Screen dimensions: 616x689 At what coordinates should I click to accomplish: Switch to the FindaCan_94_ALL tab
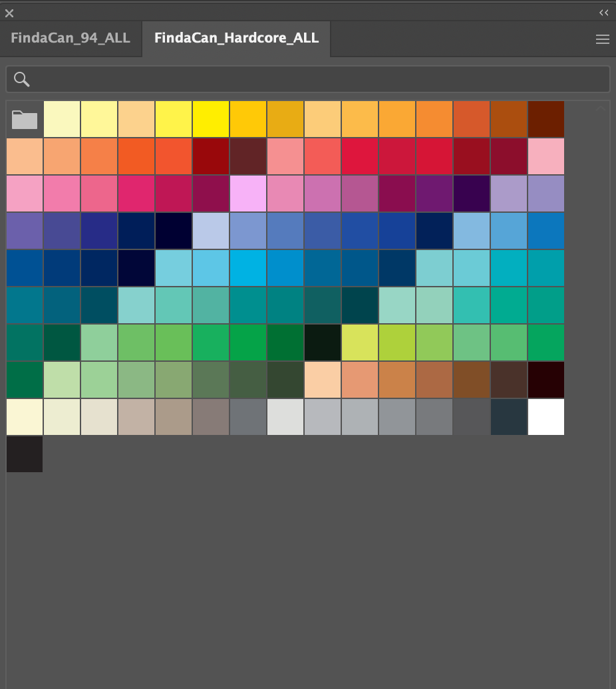[x=71, y=38]
